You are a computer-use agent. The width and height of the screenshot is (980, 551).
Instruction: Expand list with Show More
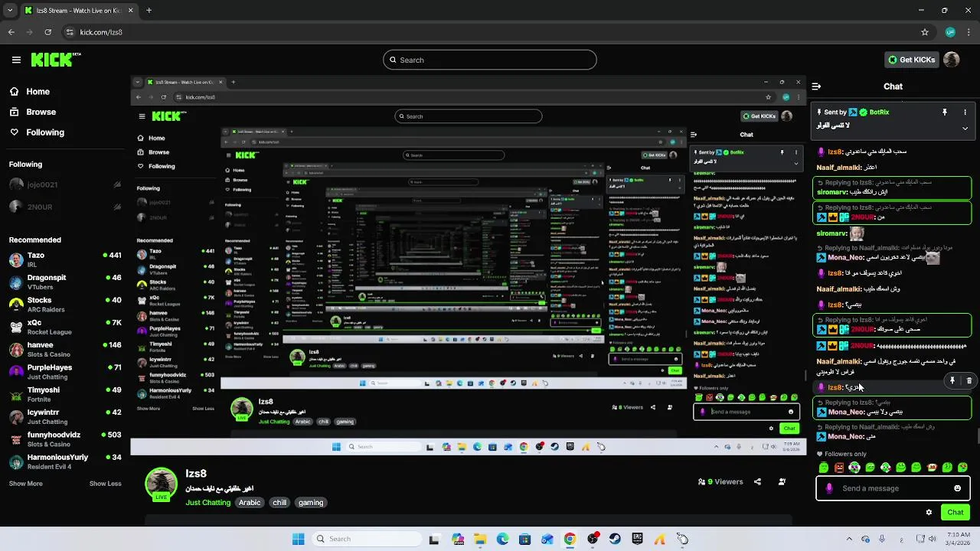tap(25, 484)
